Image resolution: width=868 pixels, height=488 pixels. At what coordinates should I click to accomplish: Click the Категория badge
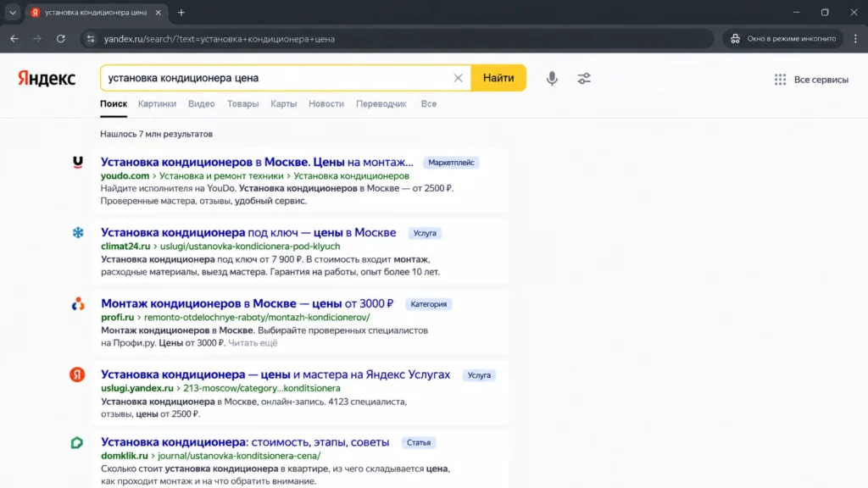(428, 304)
